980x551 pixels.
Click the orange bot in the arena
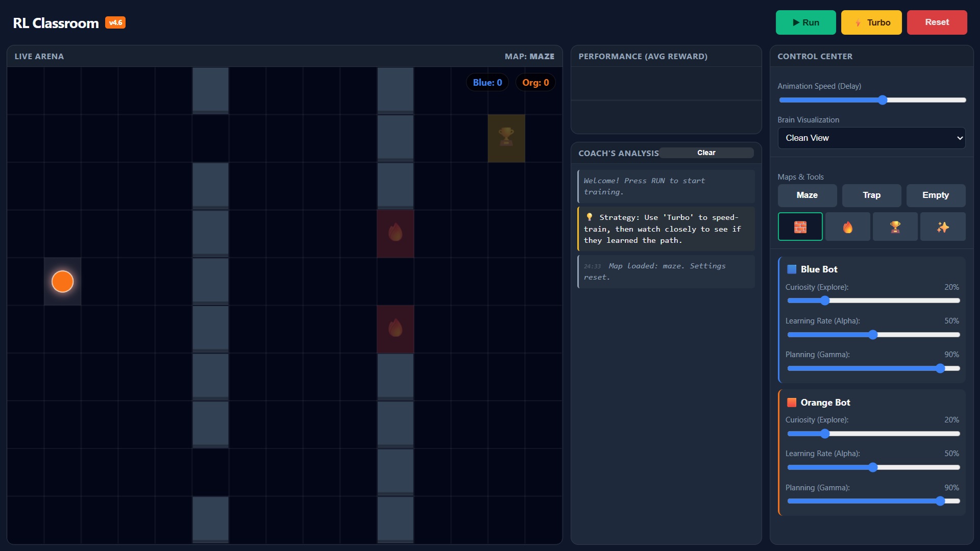coord(62,282)
